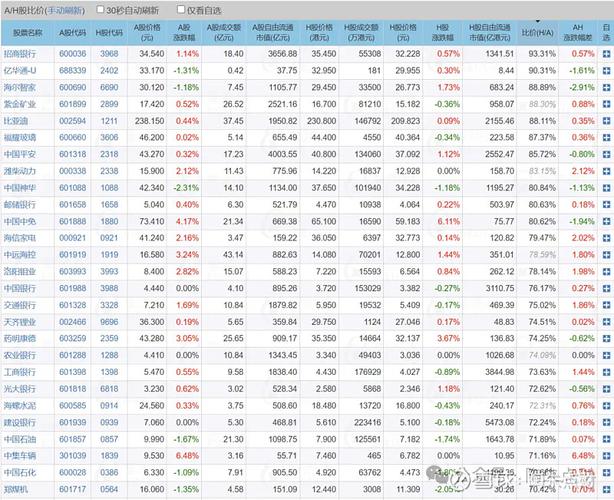The height and width of the screenshot is (500, 614).
Task: Sort table by H股价格(港元) header
Action: pos(319,33)
